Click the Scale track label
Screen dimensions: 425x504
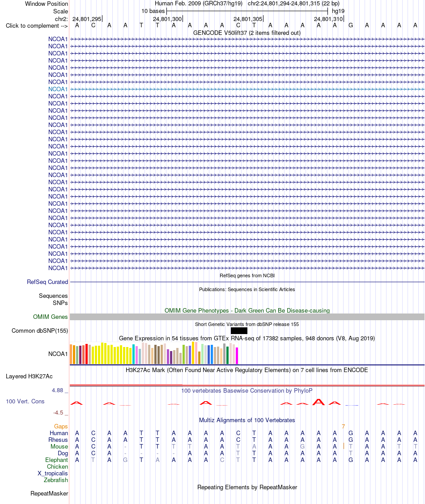[60, 11]
